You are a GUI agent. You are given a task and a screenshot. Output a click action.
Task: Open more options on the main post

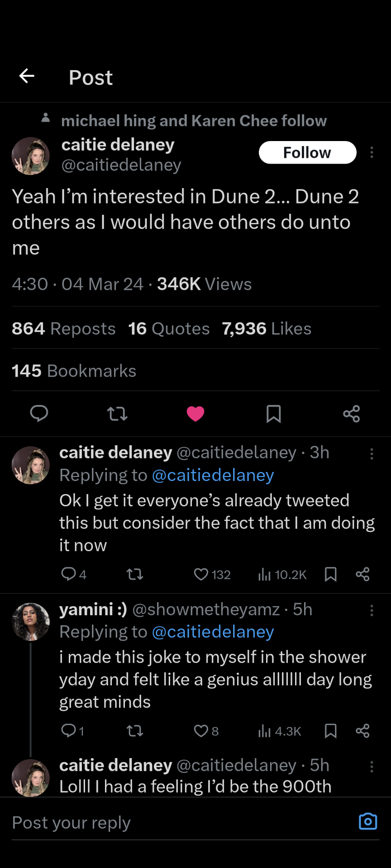pyautogui.click(x=372, y=152)
